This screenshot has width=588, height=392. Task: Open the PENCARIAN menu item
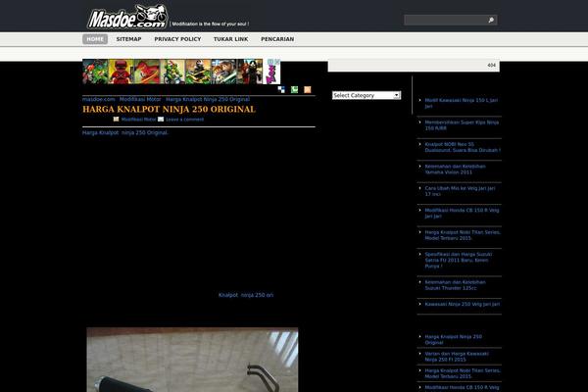point(277,39)
